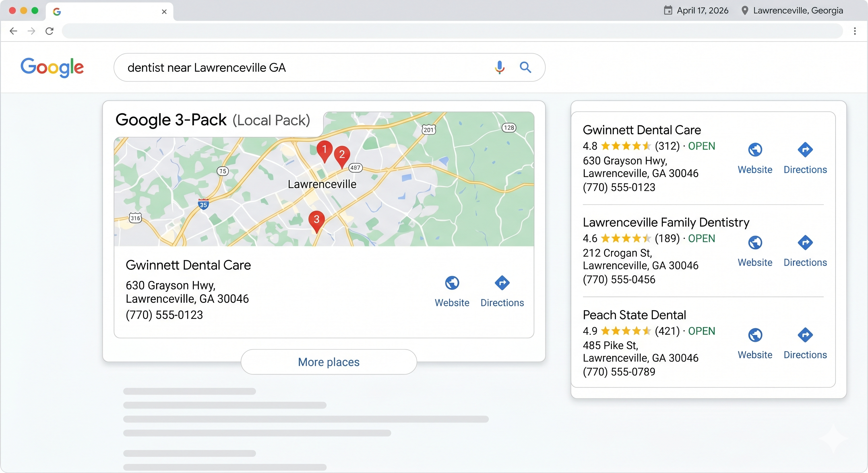Select the Google favicon tab
Viewport: 868px width, 473px height.
[x=57, y=12]
